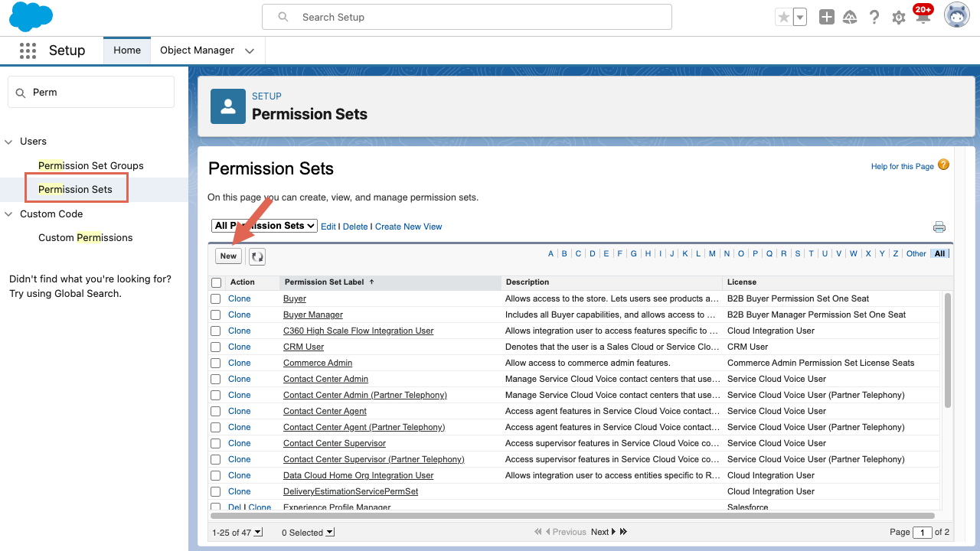Switch to the Home tab
Image resolution: width=980 pixels, height=551 pixels.
(127, 51)
